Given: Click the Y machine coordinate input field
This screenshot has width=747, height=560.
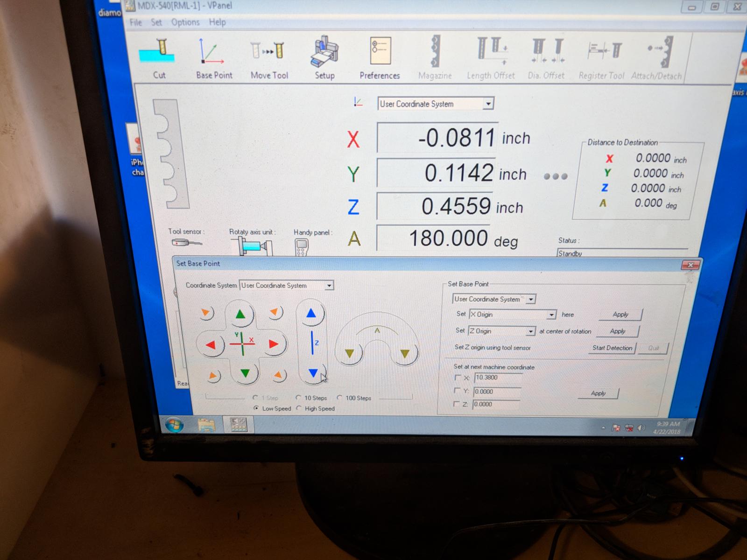Looking at the screenshot, I should [496, 392].
